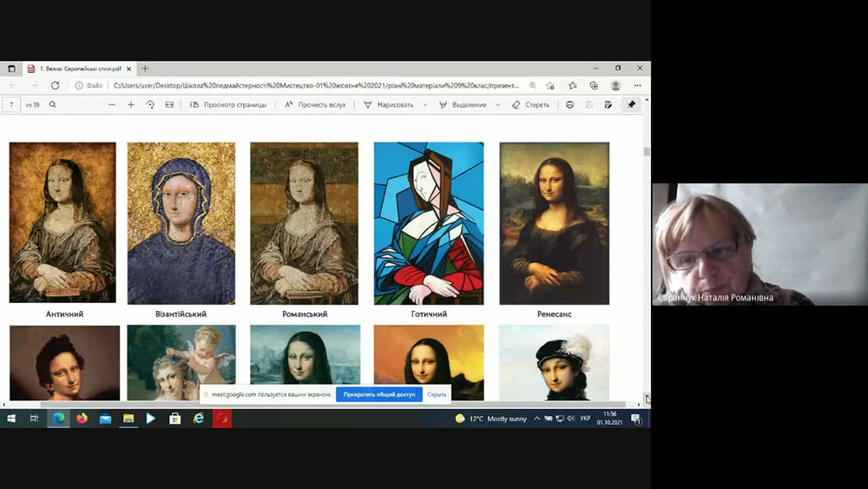Screen dimensions: 868x489
Task: Zoom out of the PDF
Action: (x=112, y=105)
